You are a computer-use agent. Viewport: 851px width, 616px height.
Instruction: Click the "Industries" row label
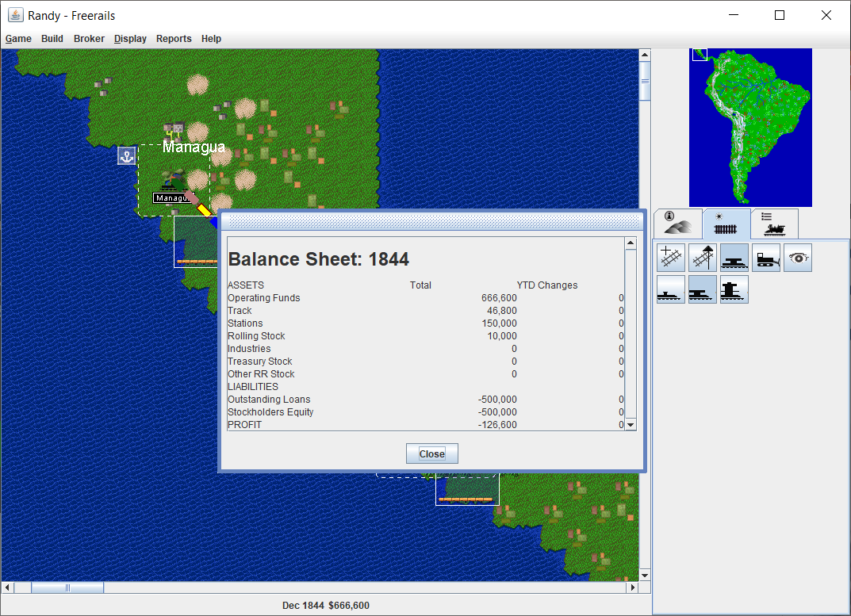249,349
